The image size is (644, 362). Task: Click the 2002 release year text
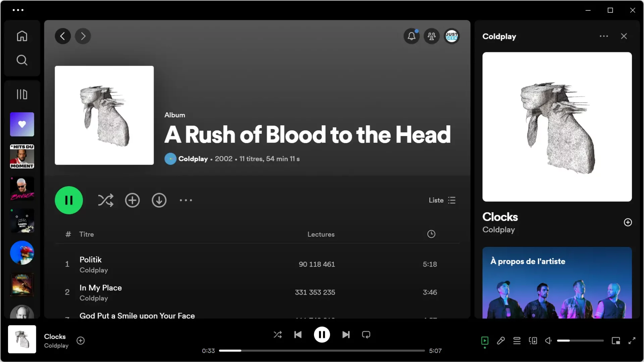click(x=224, y=159)
